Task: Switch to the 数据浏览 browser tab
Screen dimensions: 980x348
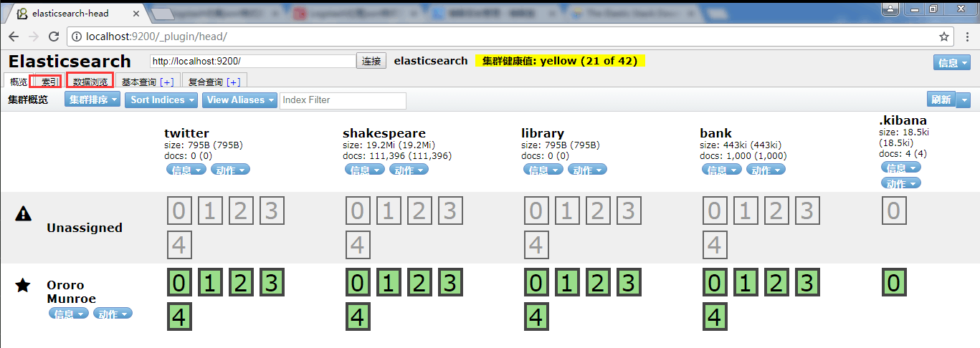Action: (90, 82)
